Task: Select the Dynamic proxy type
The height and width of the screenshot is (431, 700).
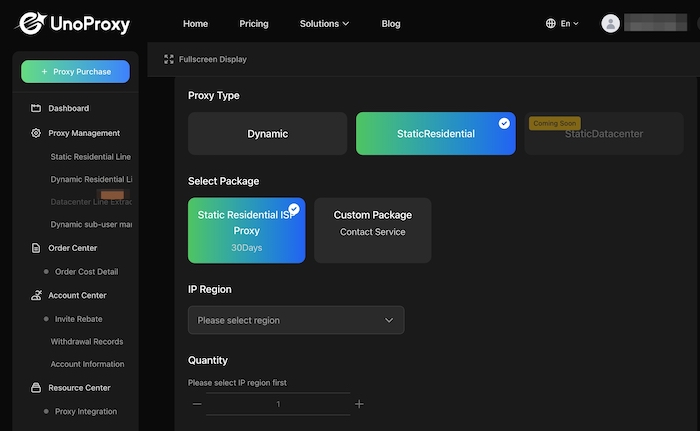Action: (x=267, y=134)
